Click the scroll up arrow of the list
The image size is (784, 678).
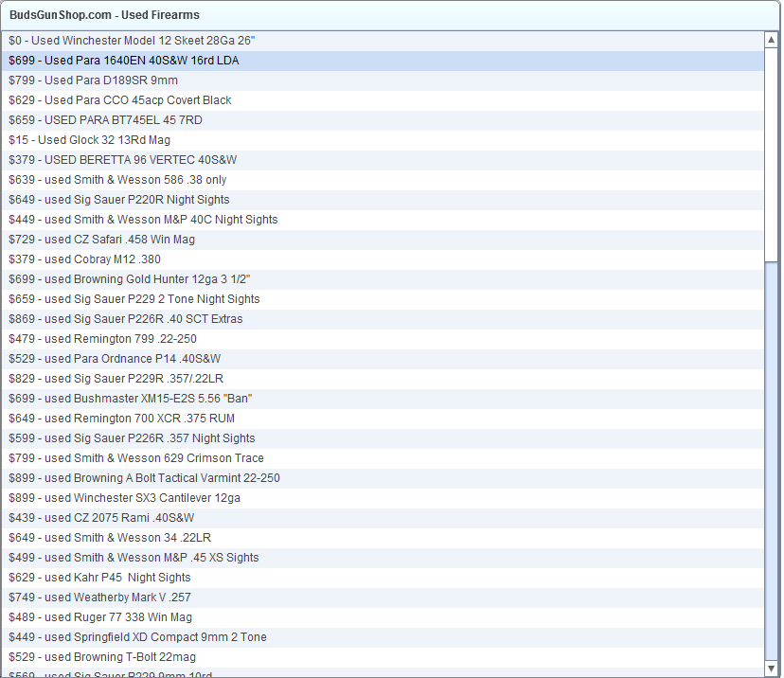(x=771, y=40)
